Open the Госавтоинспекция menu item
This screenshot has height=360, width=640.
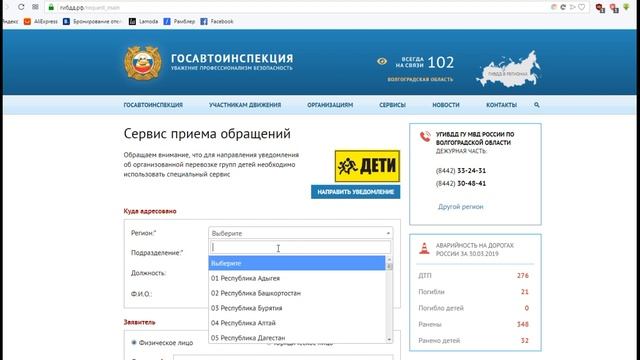point(153,105)
